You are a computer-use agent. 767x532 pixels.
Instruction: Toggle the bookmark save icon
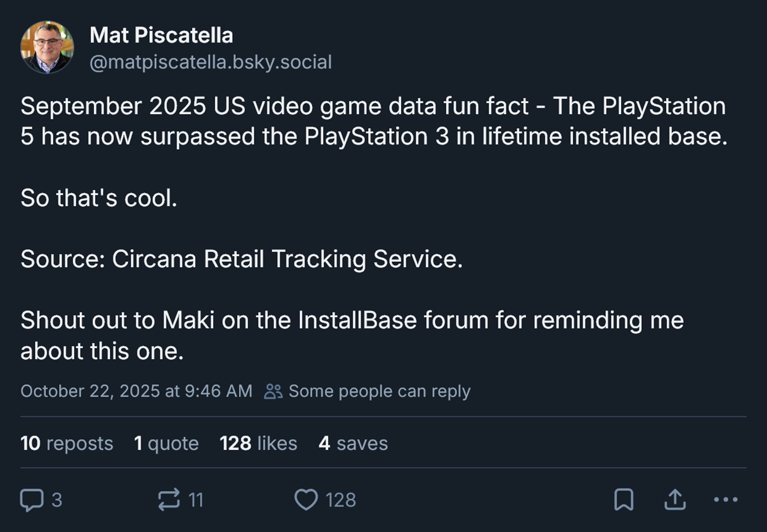click(x=623, y=500)
